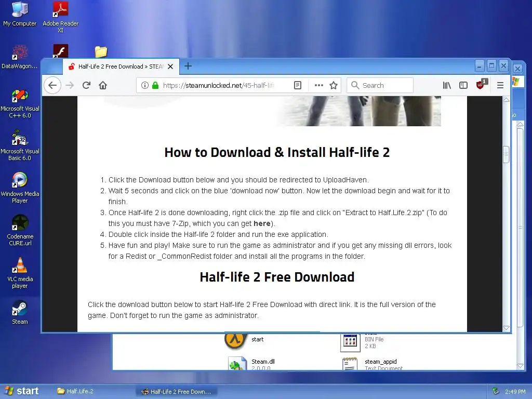The width and height of the screenshot is (532, 399).
Task: Open a new tab with plus button
Action: (188, 66)
